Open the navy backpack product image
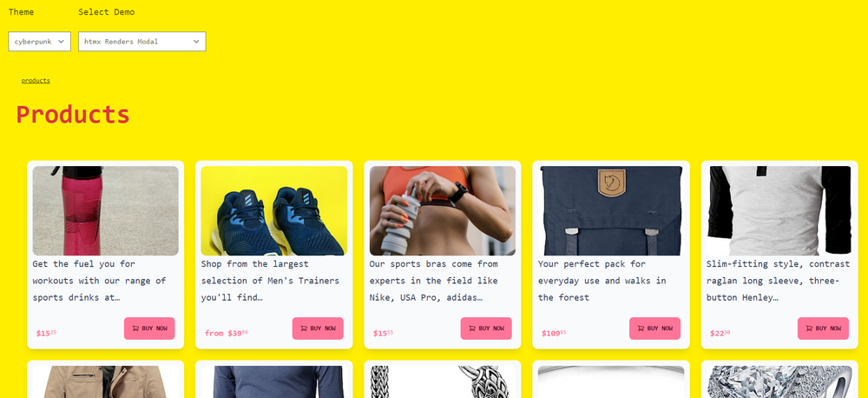 point(611,210)
